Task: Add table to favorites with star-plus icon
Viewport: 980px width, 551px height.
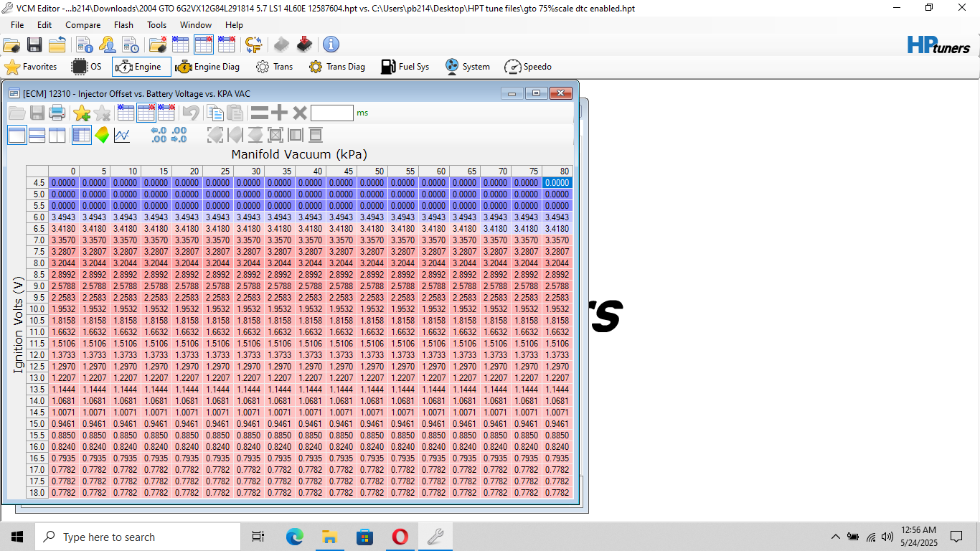Action: 82,113
